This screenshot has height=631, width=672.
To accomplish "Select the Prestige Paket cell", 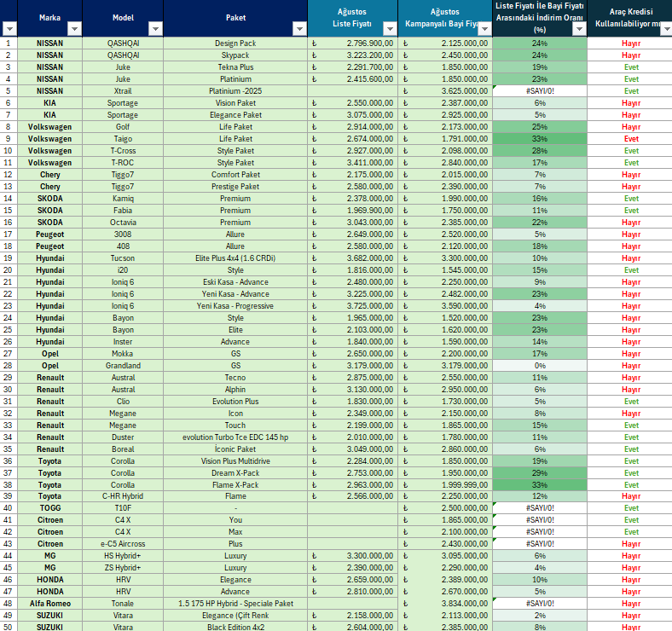I will [x=235, y=187].
